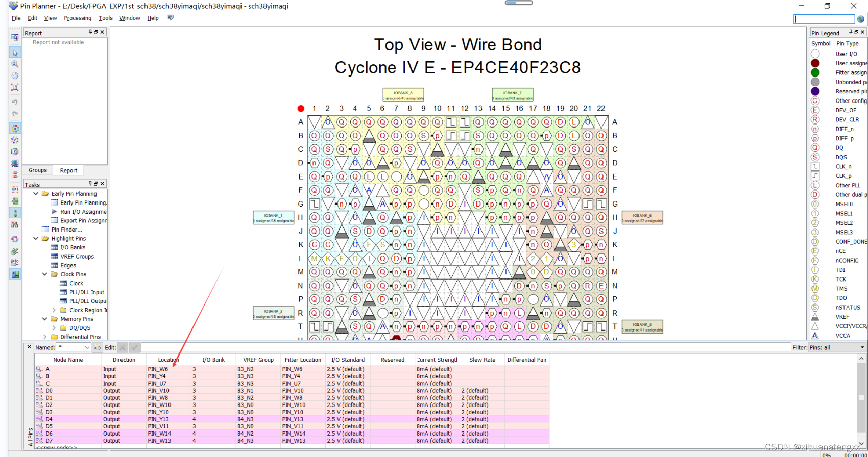This screenshot has height=457, width=868.
Task: Click the binoculars find icon
Action: coord(15,225)
